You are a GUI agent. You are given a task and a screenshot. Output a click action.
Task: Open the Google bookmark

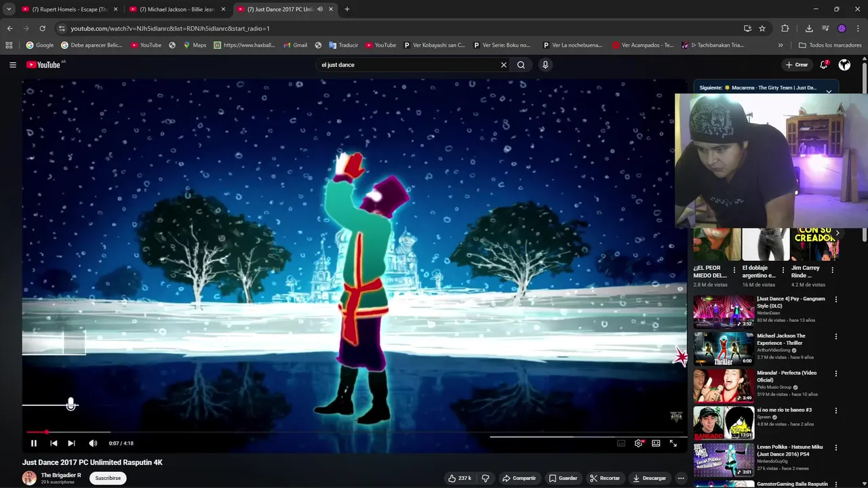click(40, 45)
